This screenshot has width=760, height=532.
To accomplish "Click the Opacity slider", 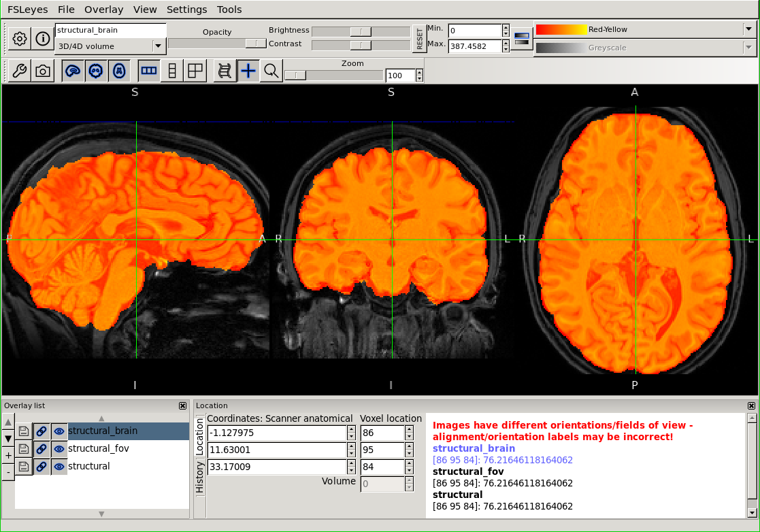I will pyautogui.click(x=217, y=44).
